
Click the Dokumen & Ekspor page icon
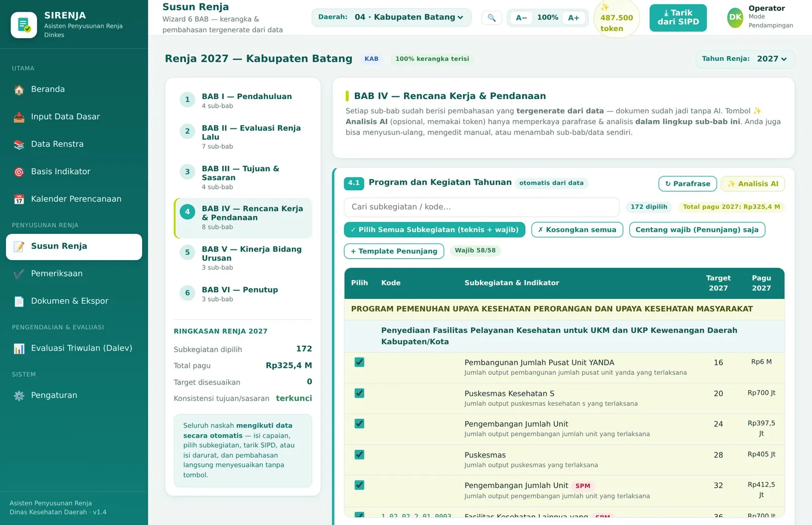coord(19,301)
